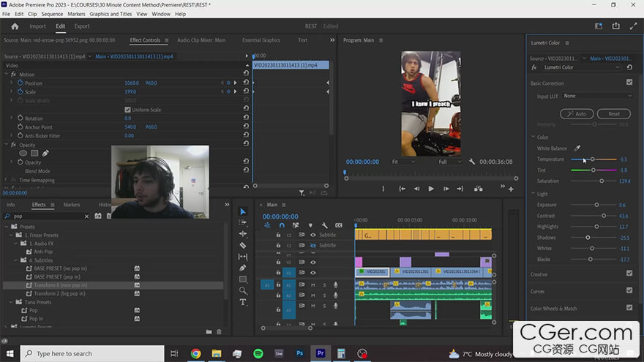Toggle Position animation stopwatch
The width and height of the screenshot is (644, 362).
point(20,83)
